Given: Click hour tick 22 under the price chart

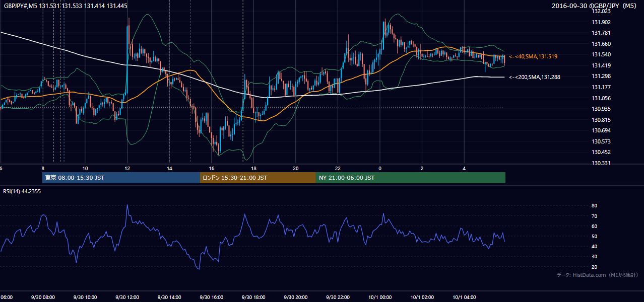Looking at the screenshot, I should 338,168.
